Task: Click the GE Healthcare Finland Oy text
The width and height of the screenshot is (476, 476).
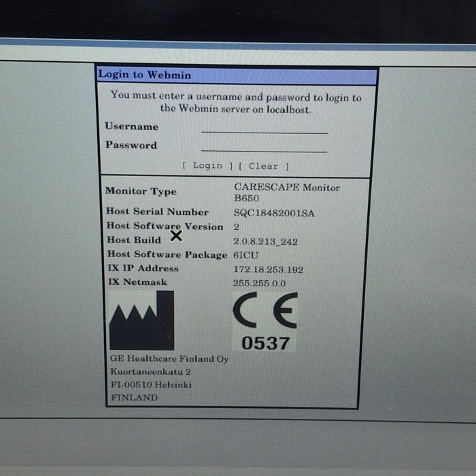Action: coord(169,359)
